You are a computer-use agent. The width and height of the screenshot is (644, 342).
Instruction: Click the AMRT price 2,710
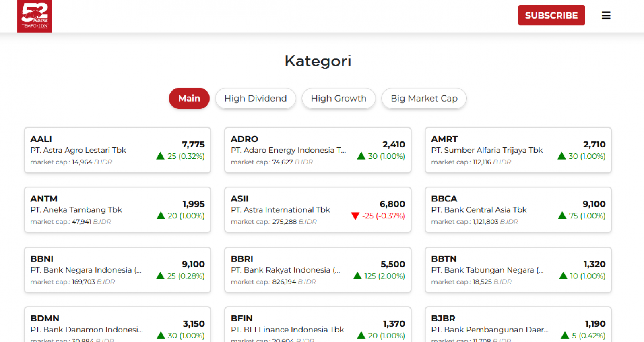(x=594, y=144)
